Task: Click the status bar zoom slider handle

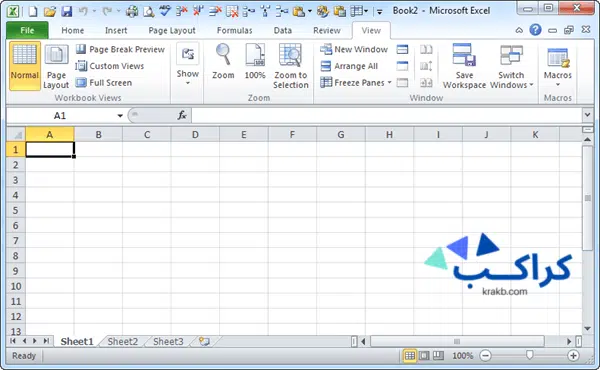Action: point(529,355)
